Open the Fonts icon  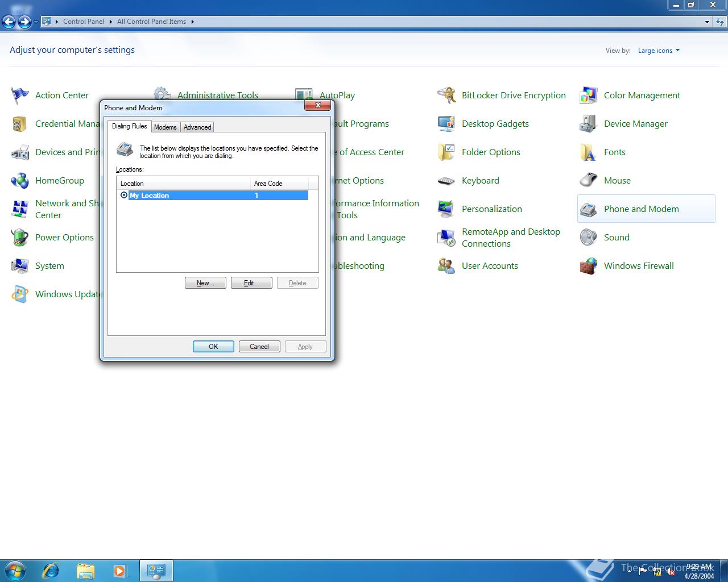point(589,152)
